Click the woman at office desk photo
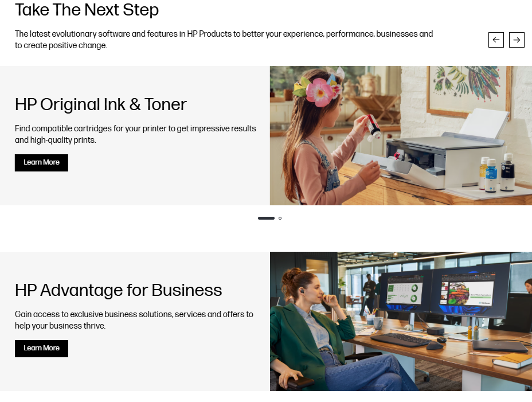532x402 pixels. coord(401,321)
